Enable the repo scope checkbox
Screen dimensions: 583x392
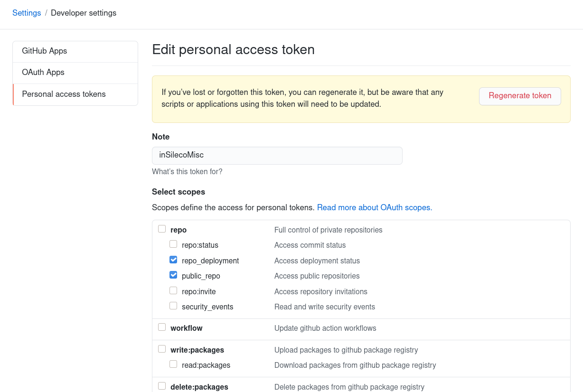point(162,228)
